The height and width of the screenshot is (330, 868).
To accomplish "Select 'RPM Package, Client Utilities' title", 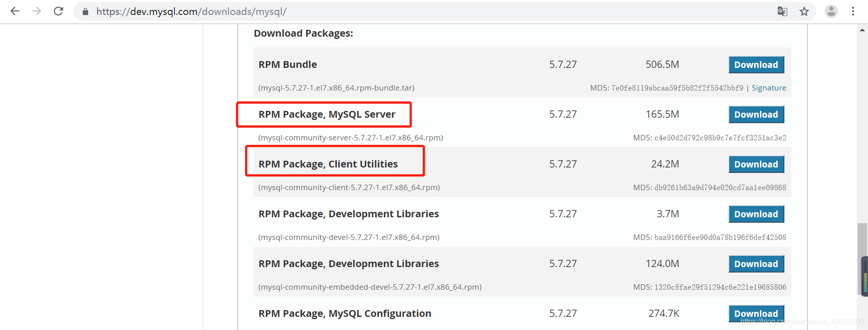I will [328, 164].
